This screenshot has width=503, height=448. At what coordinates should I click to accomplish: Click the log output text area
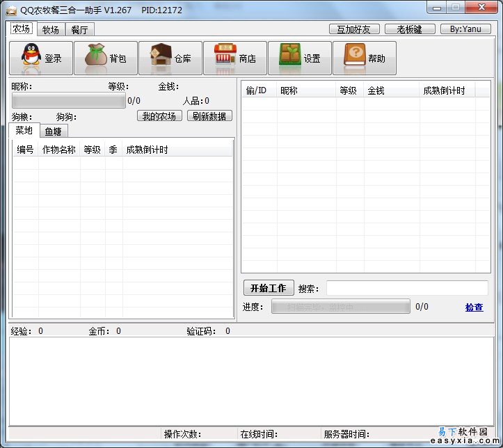pos(252,381)
